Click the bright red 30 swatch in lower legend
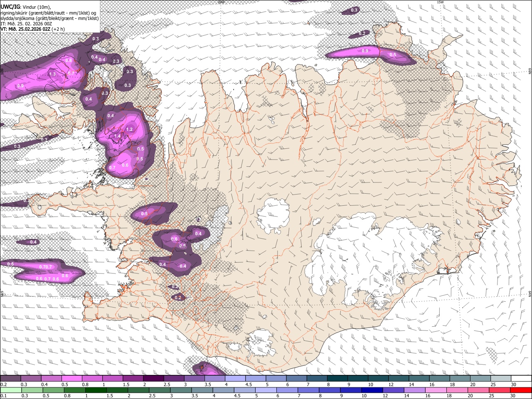The height and width of the screenshot is (399, 532). [521, 390]
